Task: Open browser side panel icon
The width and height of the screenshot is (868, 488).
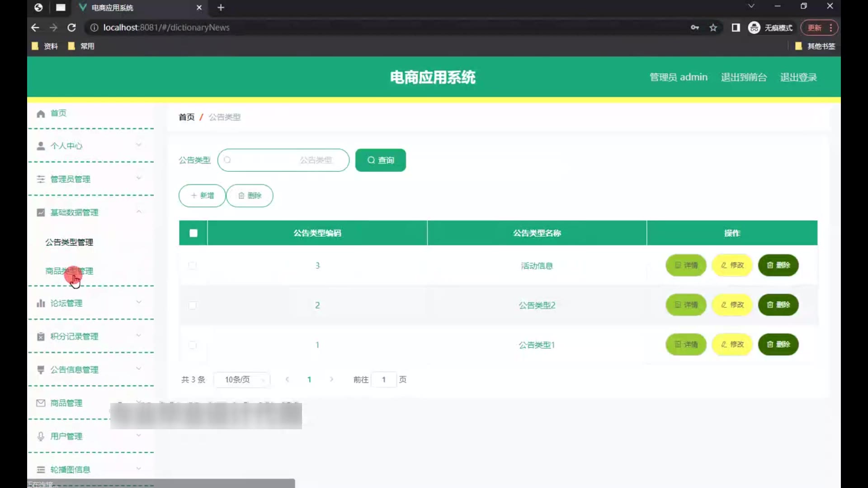Action: point(736,28)
